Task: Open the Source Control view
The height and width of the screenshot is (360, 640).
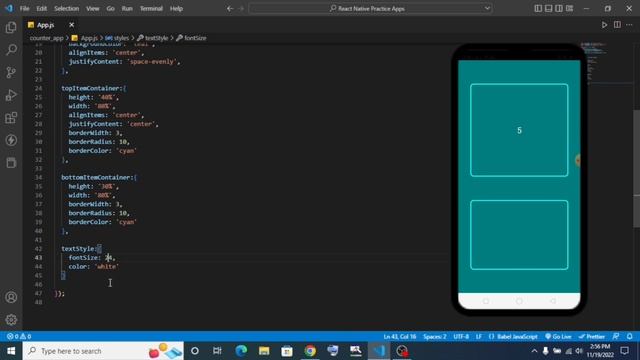Action: (11, 72)
